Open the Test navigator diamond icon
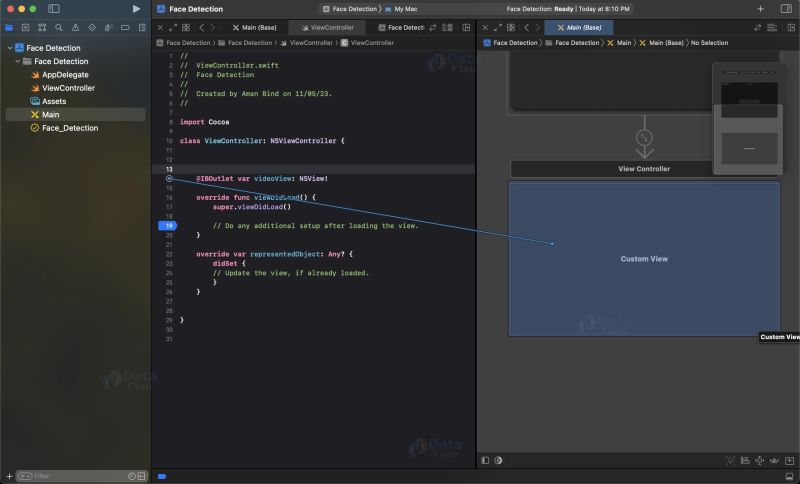This screenshot has width=800, height=484. tap(92, 28)
